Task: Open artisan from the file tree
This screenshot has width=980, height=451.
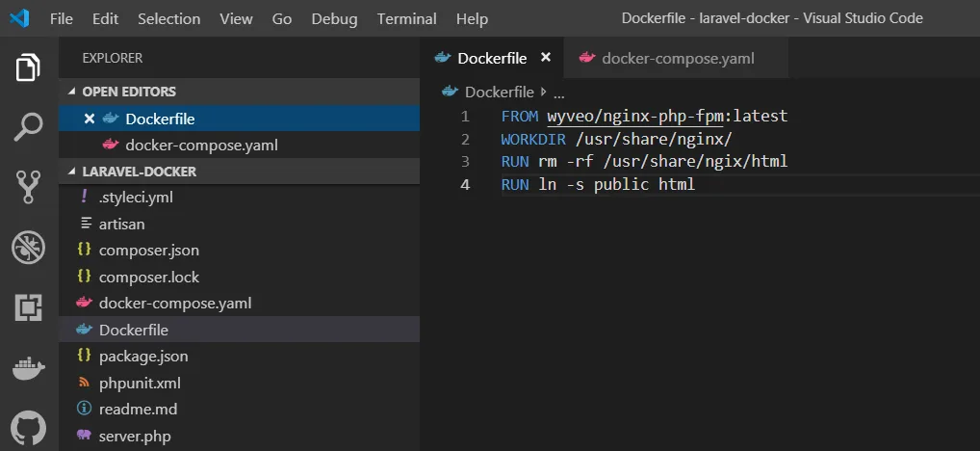Action: pos(240,224)
